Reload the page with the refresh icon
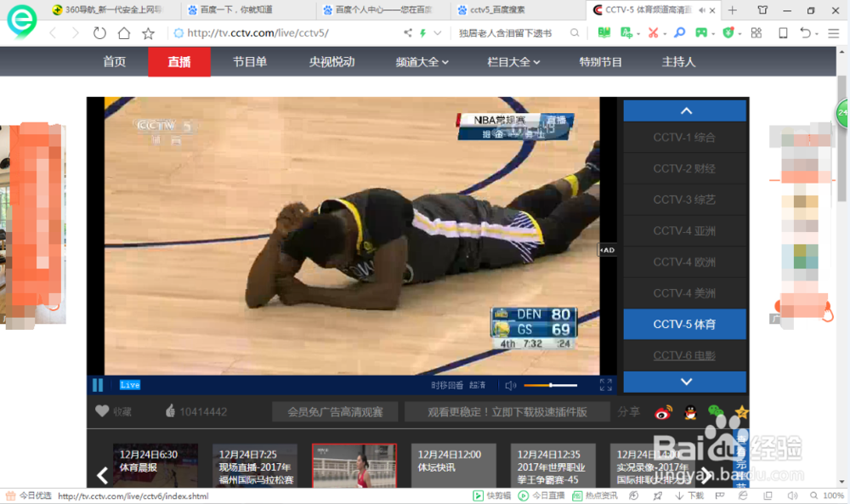The height and width of the screenshot is (504, 850). (x=99, y=33)
